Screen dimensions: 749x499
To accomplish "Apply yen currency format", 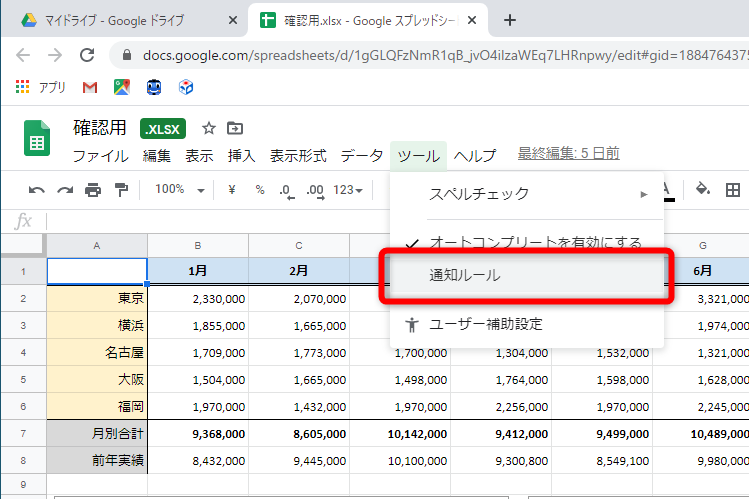I will coord(232,190).
